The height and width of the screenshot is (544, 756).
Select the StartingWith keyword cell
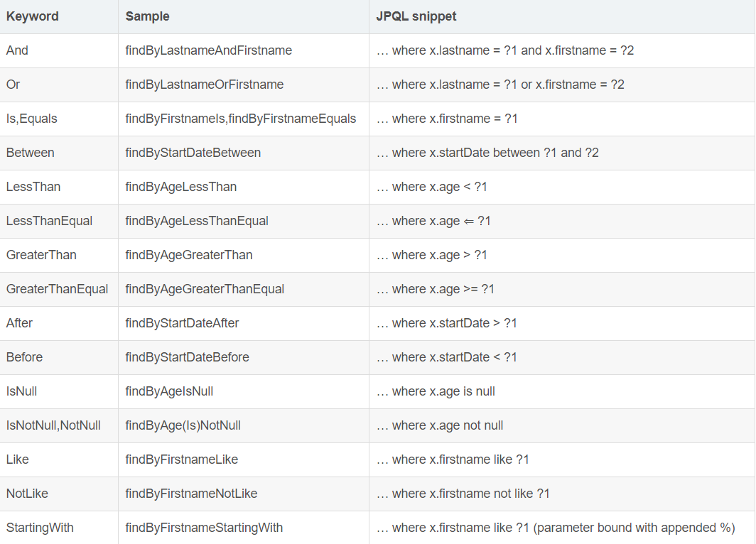(40, 528)
